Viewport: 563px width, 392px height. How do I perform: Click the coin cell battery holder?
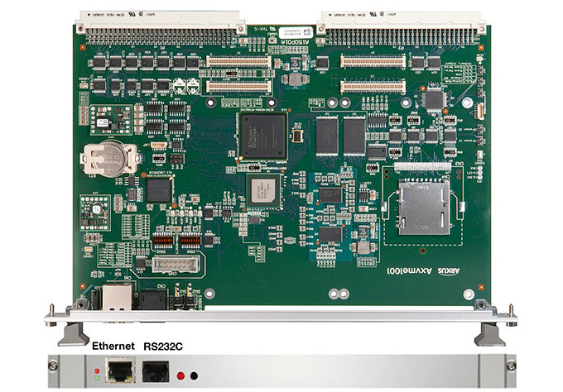coord(110,158)
